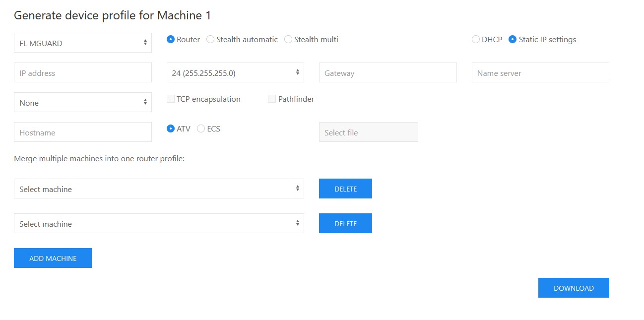
Task: Tick the Pathfinder checkbox
Action: [x=272, y=99]
